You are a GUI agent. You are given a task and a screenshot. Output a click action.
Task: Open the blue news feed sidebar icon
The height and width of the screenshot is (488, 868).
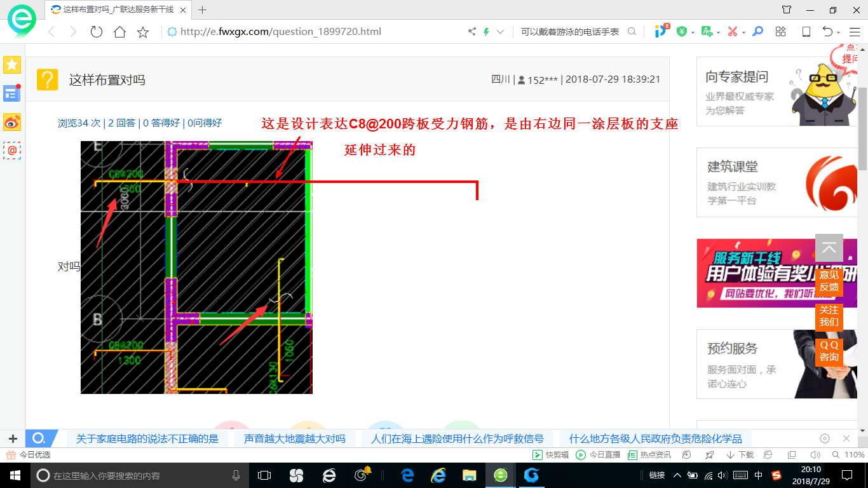(12, 93)
